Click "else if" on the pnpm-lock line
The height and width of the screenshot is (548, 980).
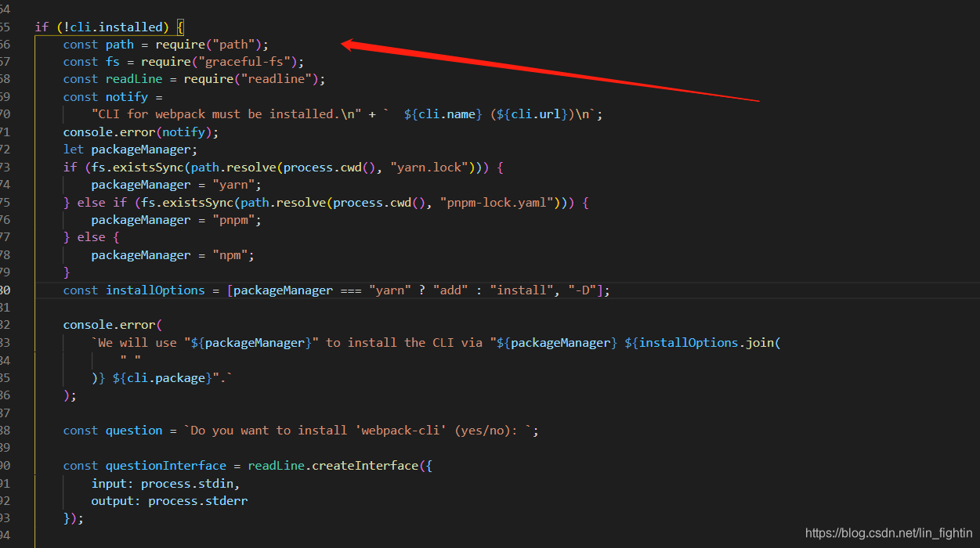(x=102, y=203)
